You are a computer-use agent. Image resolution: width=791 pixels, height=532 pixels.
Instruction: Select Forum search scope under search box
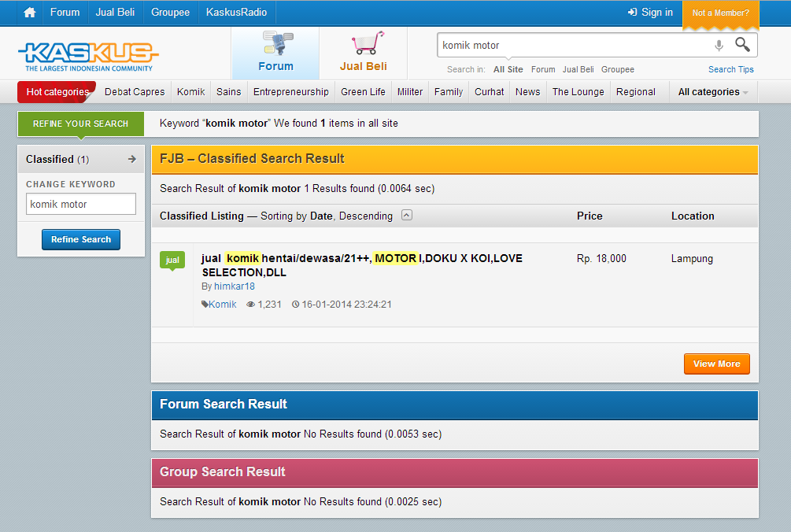click(x=543, y=69)
